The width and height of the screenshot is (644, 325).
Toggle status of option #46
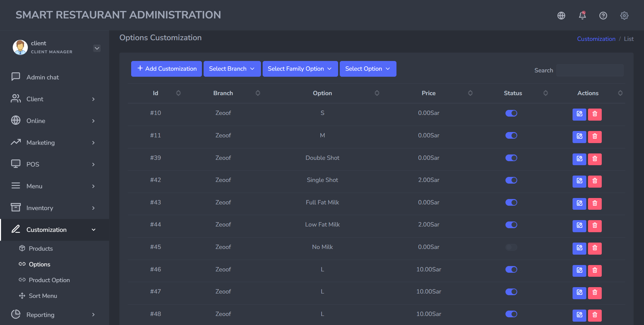511,269
